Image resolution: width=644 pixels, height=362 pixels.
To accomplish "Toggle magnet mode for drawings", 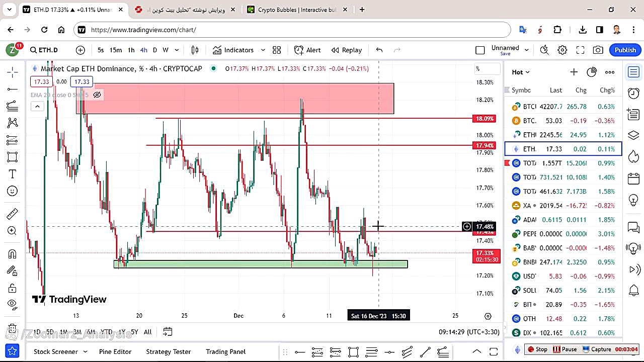I will pyautogui.click(x=13, y=254).
